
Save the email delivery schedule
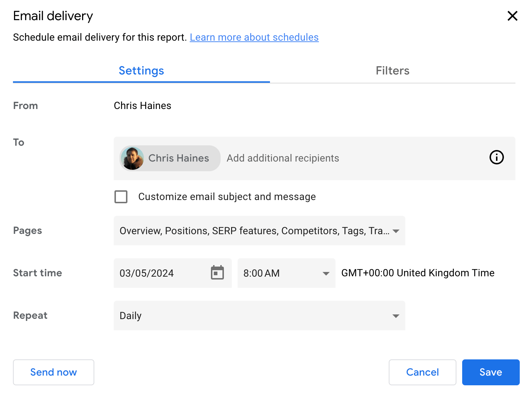[491, 372]
